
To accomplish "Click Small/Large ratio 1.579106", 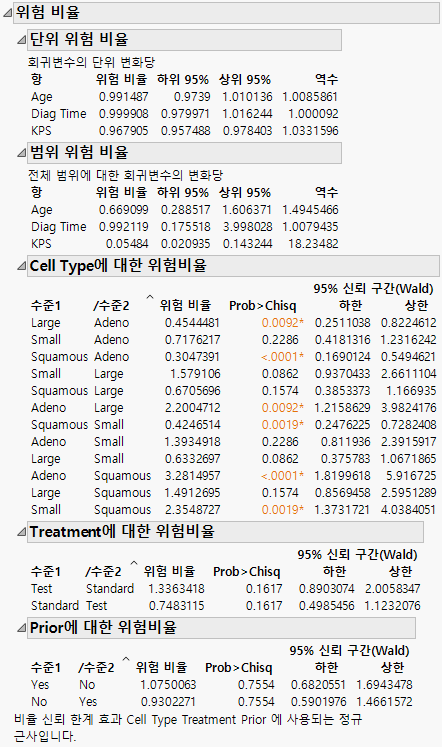I will pos(195,374).
